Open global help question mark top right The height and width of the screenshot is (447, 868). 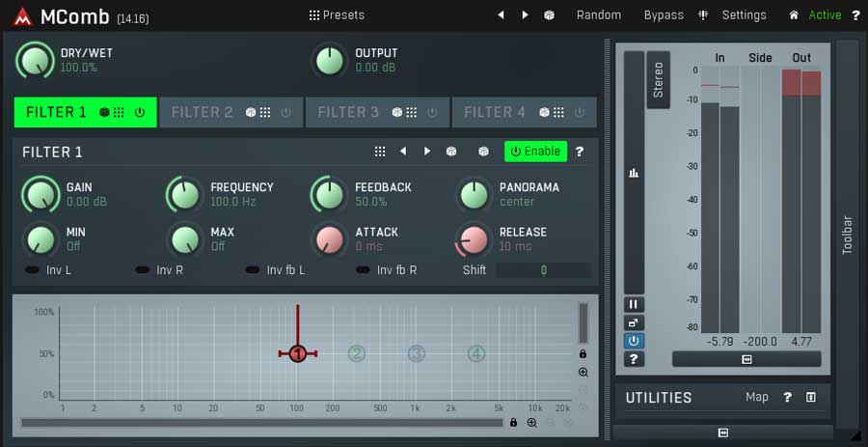pyautogui.click(x=855, y=14)
